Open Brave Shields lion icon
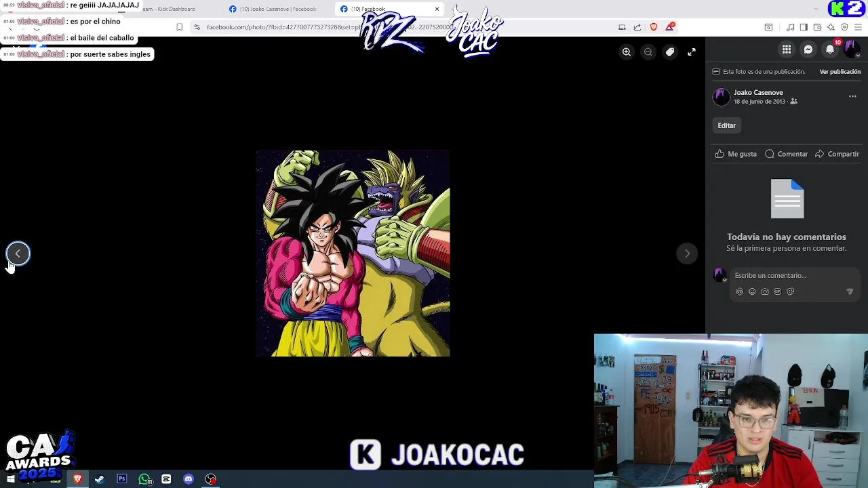Viewport: 868px width, 488px height. point(654,27)
